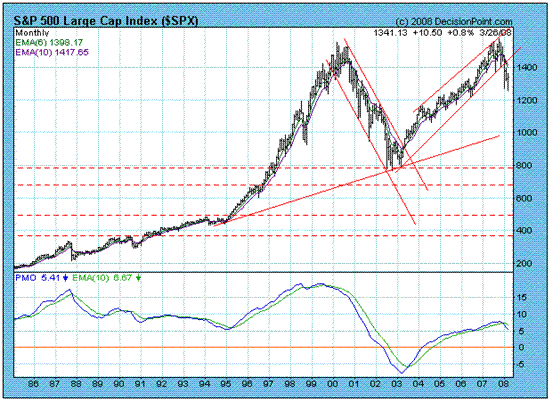Screen dimensions: 553x402
Task: Select the green EMA(6) 1398.17 legend label
Action: point(49,43)
